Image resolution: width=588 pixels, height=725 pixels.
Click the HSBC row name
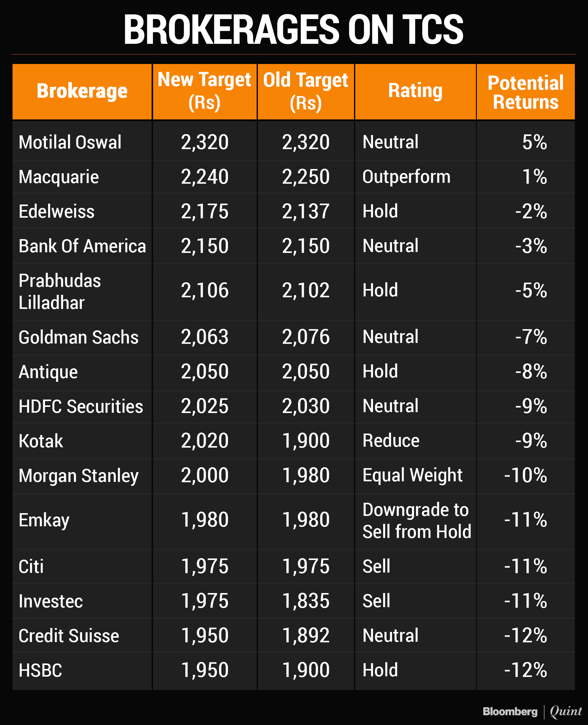tap(40, 670)
